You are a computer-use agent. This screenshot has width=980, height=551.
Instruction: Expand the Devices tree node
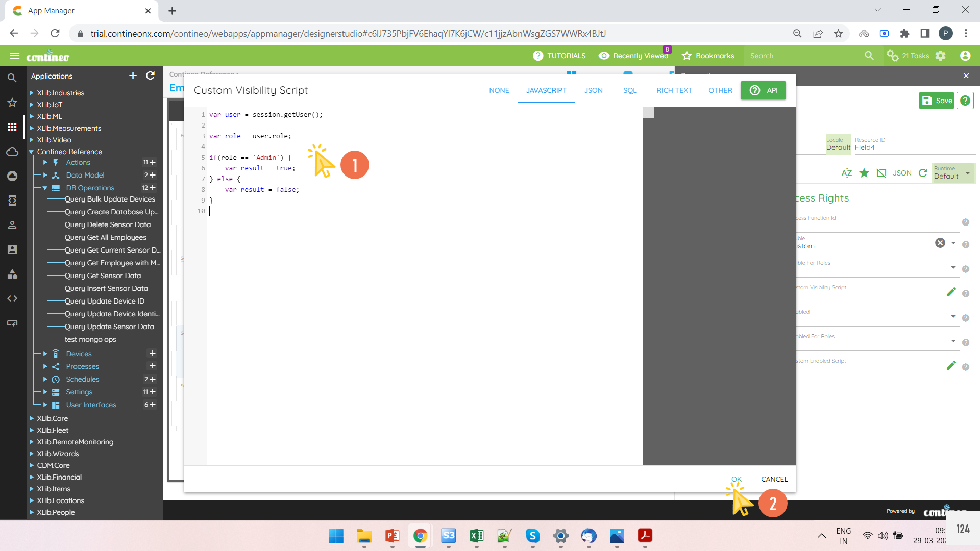(x=45, y=353)
